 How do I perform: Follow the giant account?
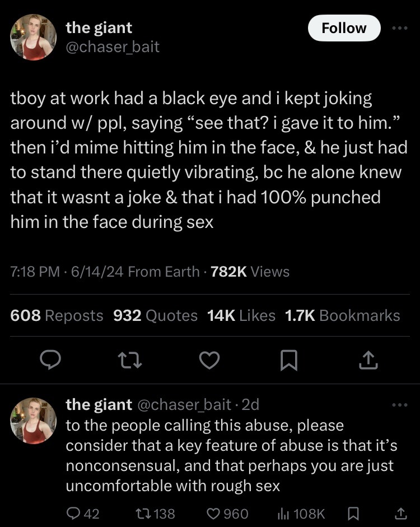[x=344, y=28]
